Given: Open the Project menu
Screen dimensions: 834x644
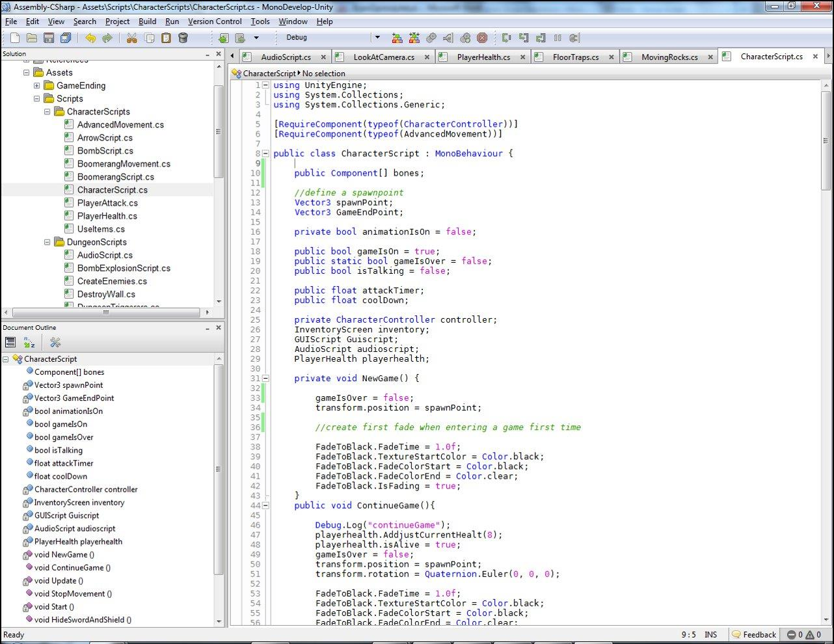Looking at the screenshot, I should pyautogui.click(x=117, y=21).
